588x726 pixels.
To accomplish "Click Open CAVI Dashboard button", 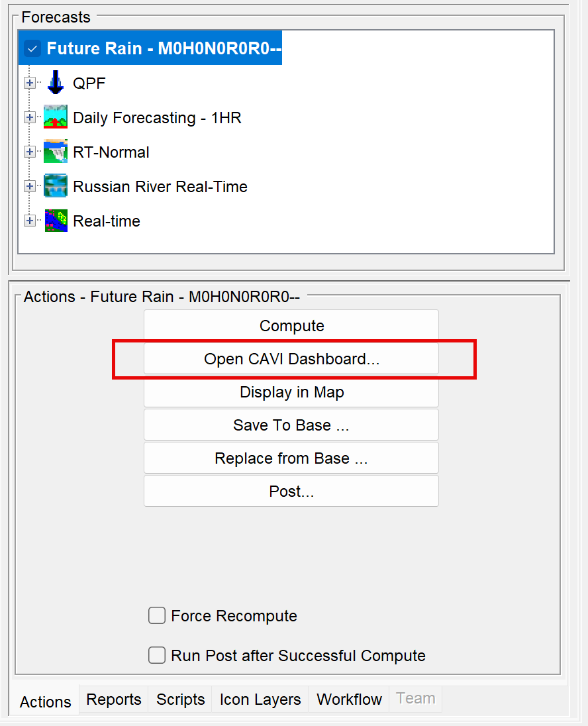I will (x=291, y=359).
